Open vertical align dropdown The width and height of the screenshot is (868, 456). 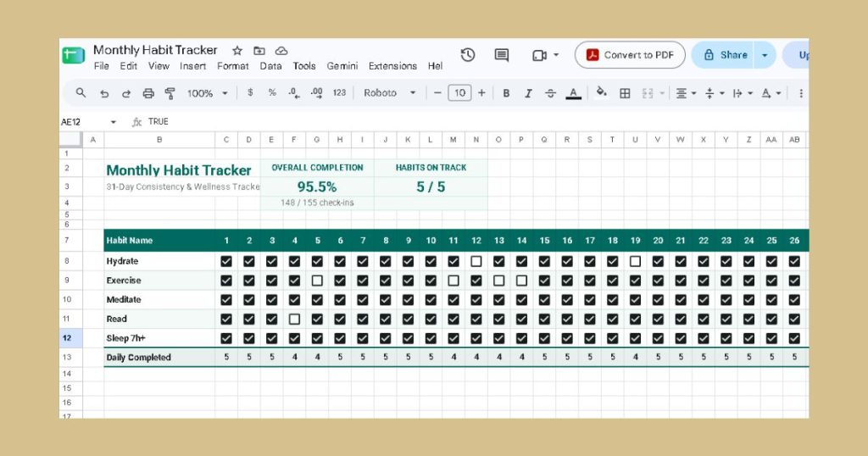(x=715, y=93)
